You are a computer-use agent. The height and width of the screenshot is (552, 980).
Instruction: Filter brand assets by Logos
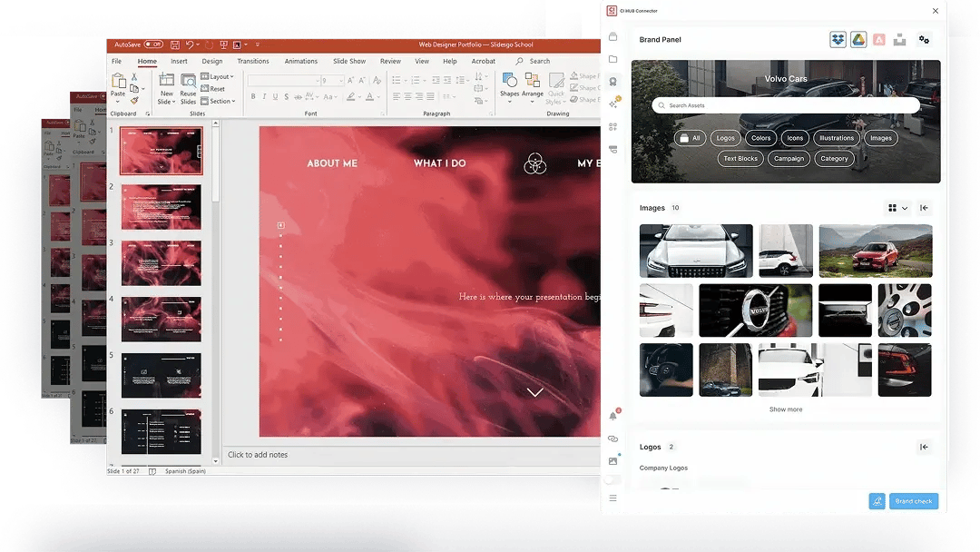point(726,138)
